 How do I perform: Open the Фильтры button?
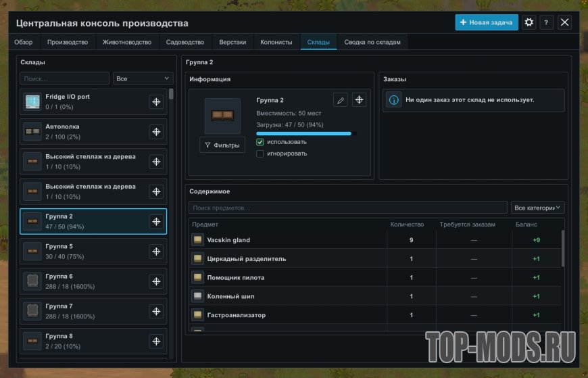tap(222, 145)
